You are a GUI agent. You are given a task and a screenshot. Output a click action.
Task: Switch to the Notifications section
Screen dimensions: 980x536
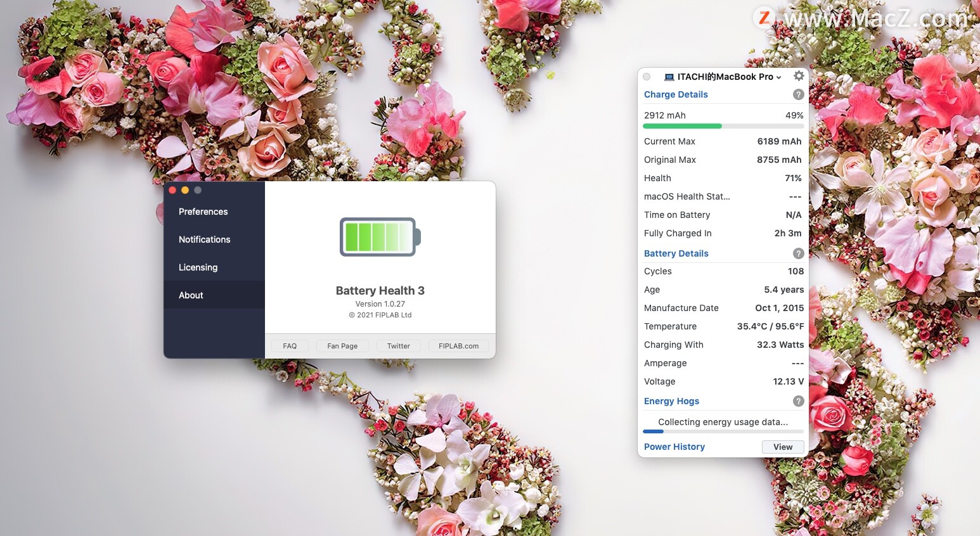click(214, 239)
